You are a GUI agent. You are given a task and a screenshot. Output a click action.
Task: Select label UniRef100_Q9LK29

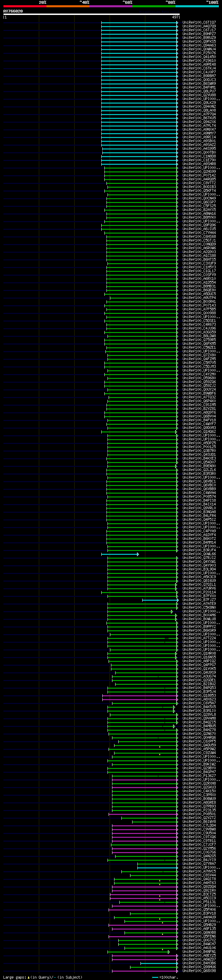(199, 103)
